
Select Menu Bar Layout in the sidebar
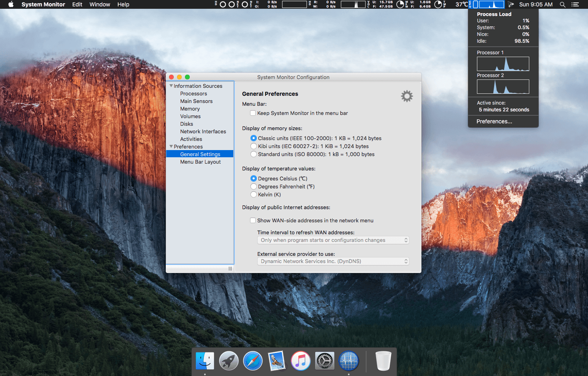coord(200,162)
